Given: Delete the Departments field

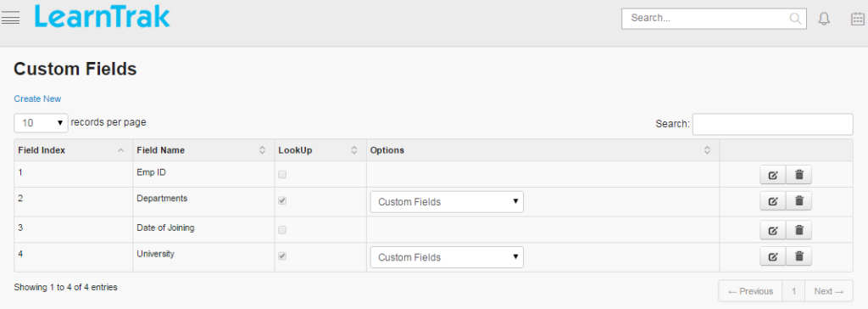Looking at the screenshot, I should point(798,201).
